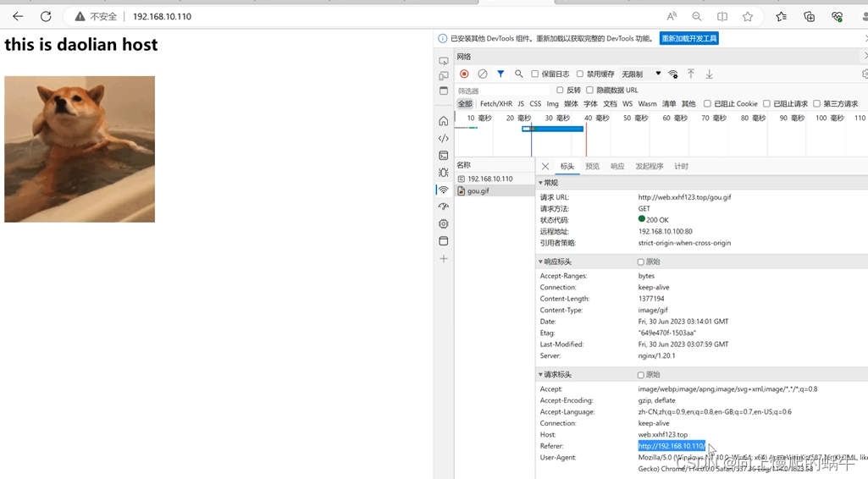868x479 pixels.
Task: Open the DevTools welcome home icon
Action: click(444, 121)
